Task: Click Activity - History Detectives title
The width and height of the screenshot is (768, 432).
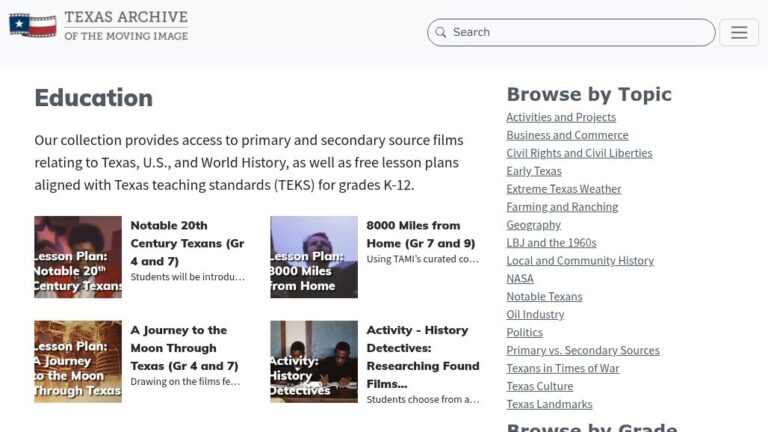Action: tap(423, 357)
